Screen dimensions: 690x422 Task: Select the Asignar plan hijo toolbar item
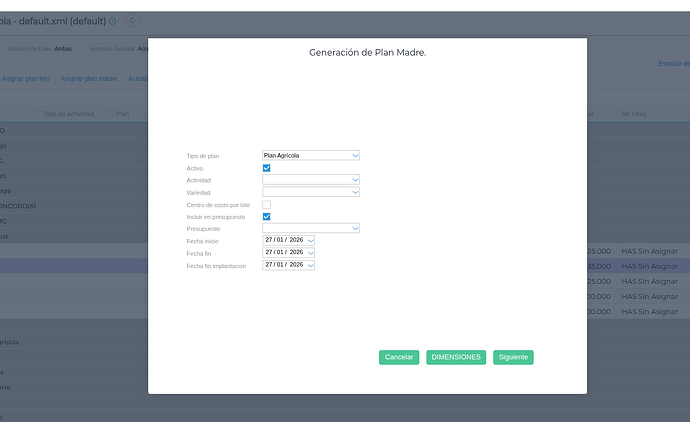[x=25, y=78]
